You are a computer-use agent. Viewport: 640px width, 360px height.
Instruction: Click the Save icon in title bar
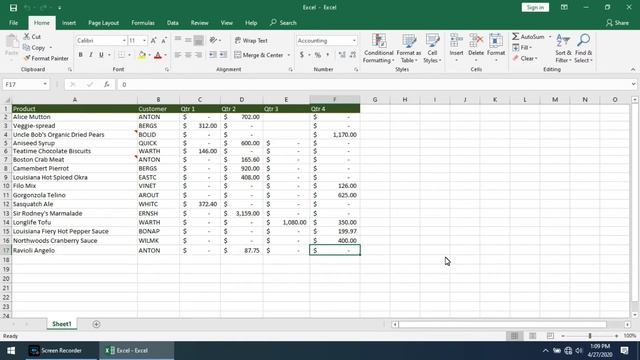click(13, 8)
